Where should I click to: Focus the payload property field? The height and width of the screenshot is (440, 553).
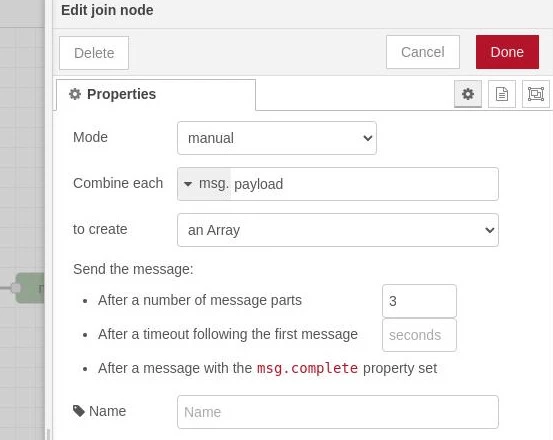(x=364, y=184)
